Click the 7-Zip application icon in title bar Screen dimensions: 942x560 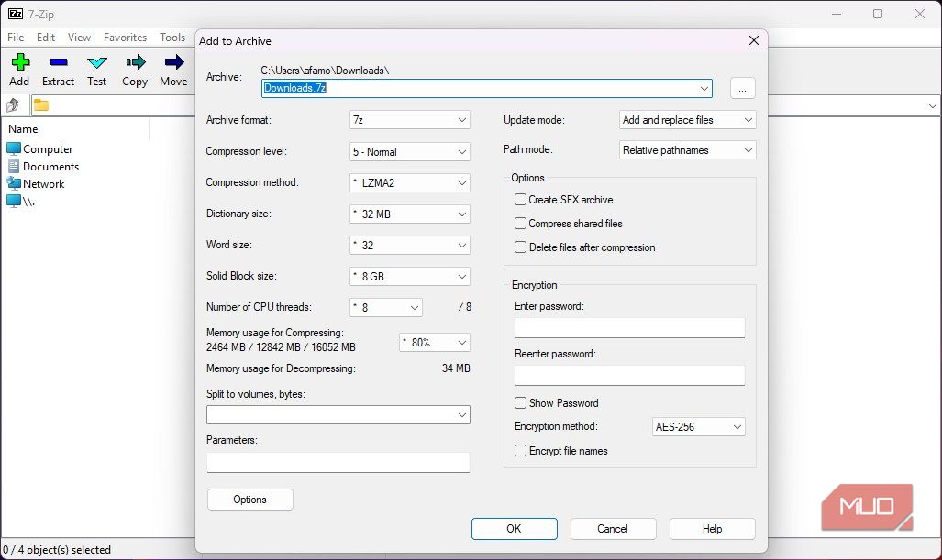(15, 14)
